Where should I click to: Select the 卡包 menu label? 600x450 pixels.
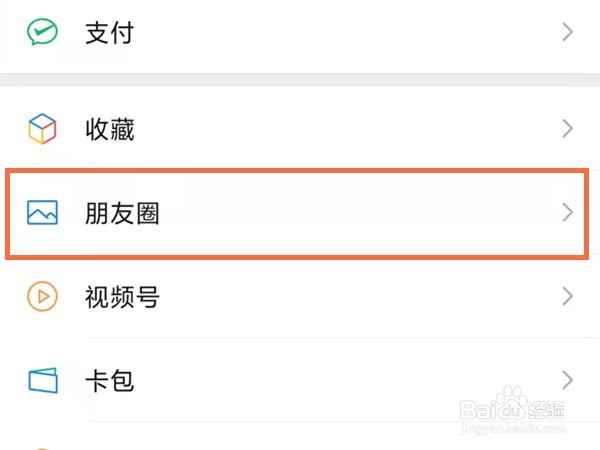[110, 381]
